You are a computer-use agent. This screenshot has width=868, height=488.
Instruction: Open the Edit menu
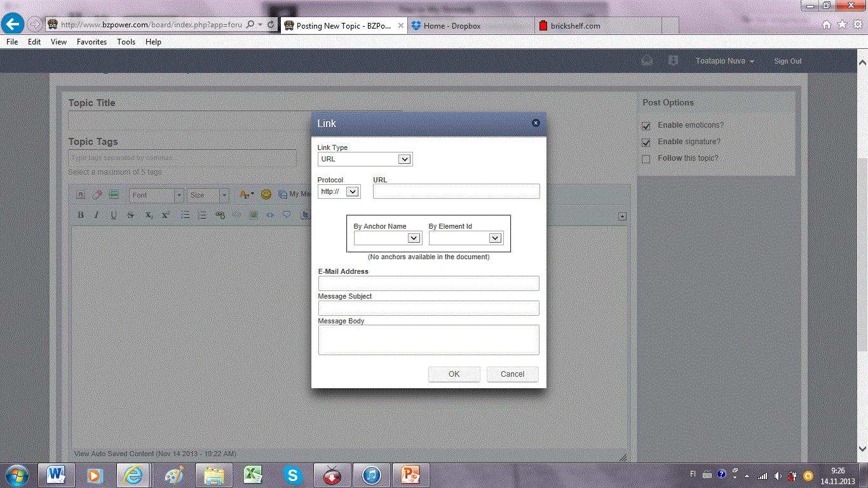pos(34,42)
